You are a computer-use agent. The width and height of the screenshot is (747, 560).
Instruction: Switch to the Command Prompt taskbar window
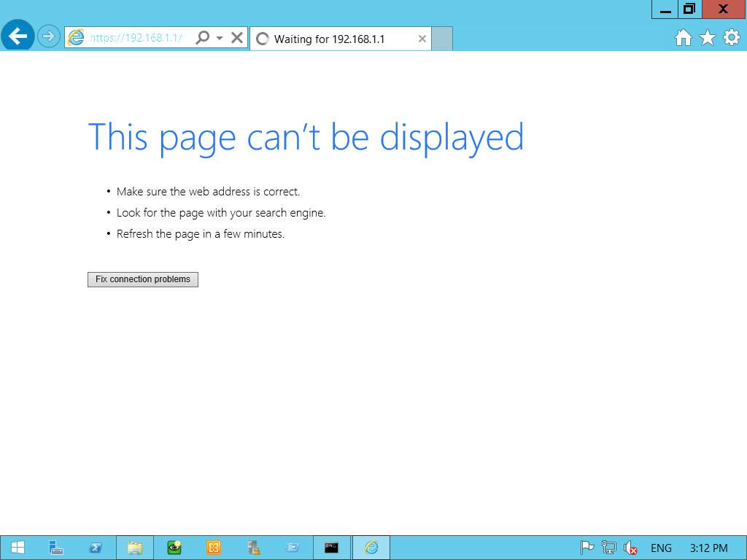[332, 548]
